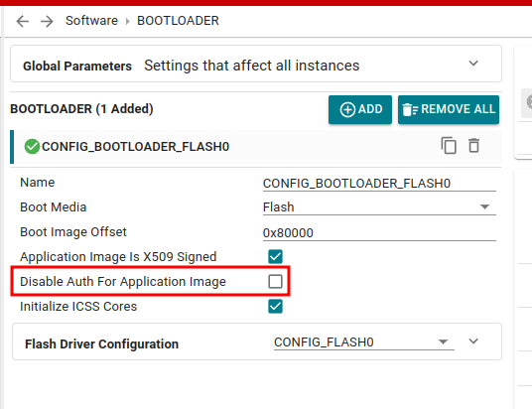Click the REMOVE ALL button label

coord(458,109)
